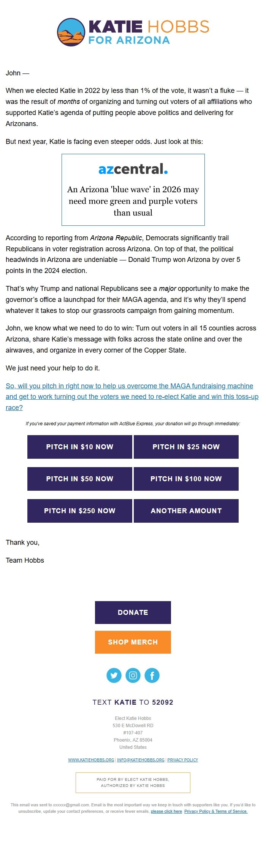The image size is (266, 868).
Task: Click the Katie Hobbs for Arizona logo
Action: point(133,32)
